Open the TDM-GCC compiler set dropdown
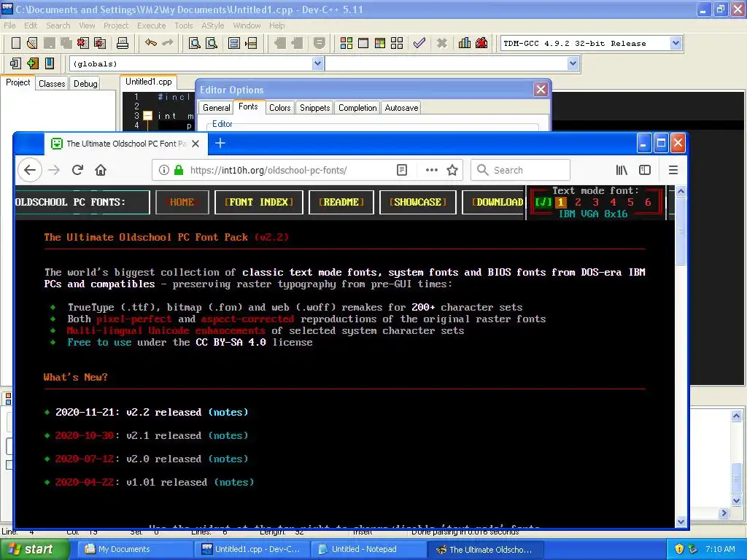The height and width of the screenshot is (560, 747). click(x=676, y=43)
